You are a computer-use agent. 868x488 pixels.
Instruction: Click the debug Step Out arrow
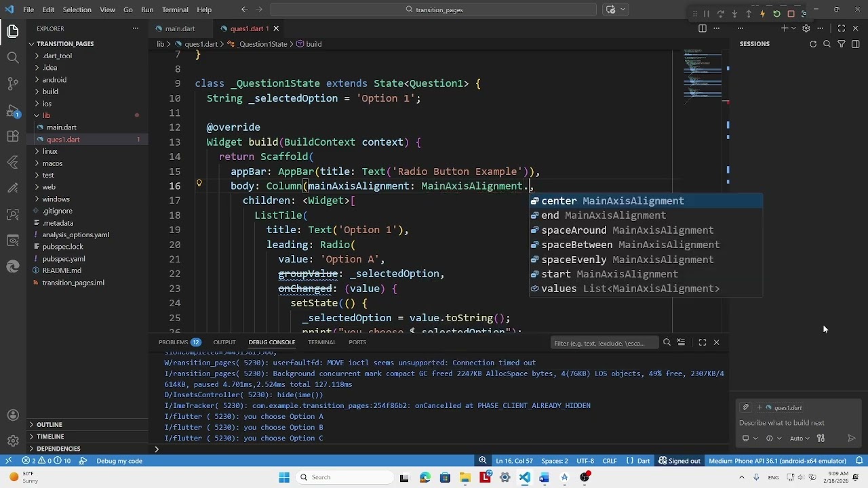(x=749, y=14)
